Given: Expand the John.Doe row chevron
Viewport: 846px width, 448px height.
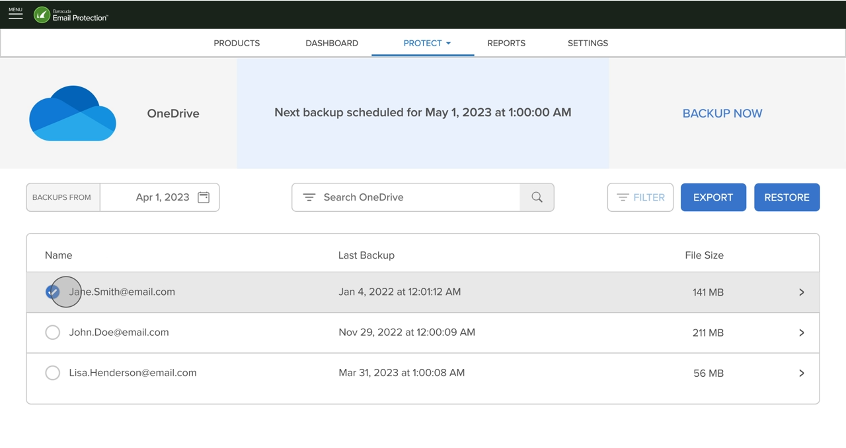Looking at the screenshot, I should [x=801, y=333].
